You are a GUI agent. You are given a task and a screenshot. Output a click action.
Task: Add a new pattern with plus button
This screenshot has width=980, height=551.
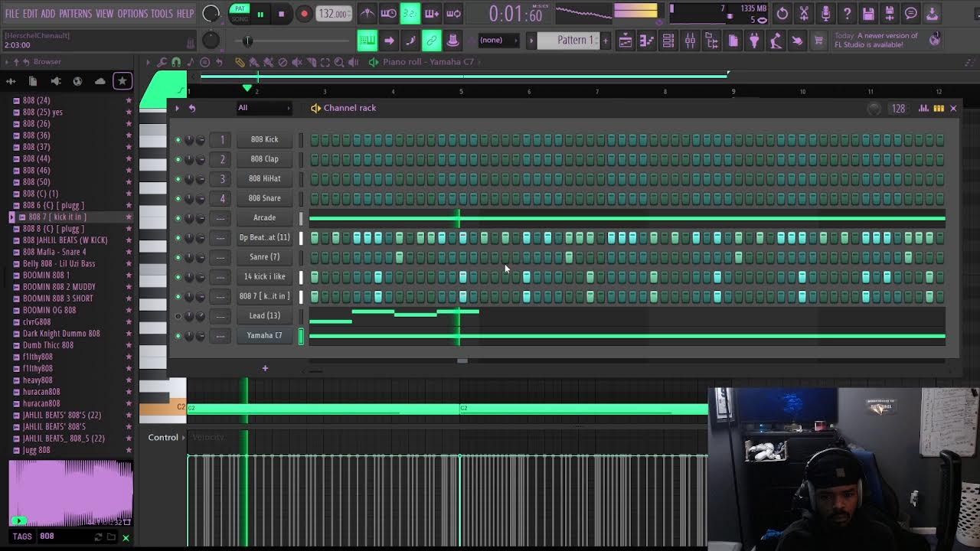[605, 41]
